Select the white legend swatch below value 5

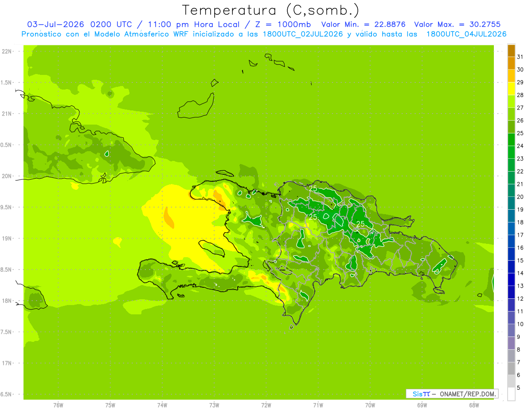point(511,394)
